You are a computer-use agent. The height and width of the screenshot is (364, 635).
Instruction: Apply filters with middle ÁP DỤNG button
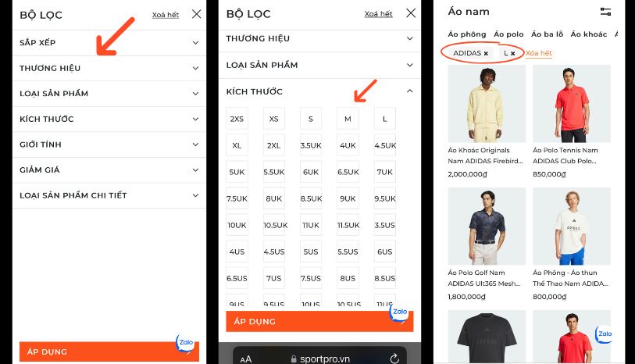(x=319, y=322)
